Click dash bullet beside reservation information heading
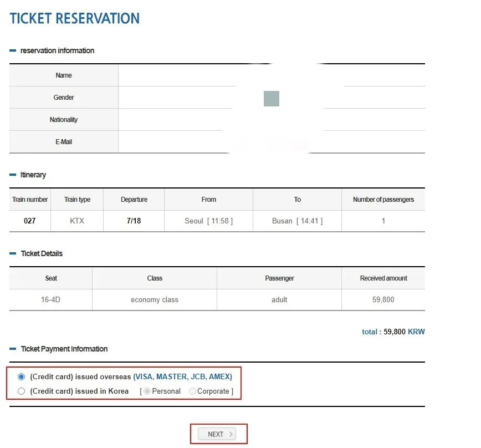Viewport: 481px width, 448px height. (x=13, y=50)
